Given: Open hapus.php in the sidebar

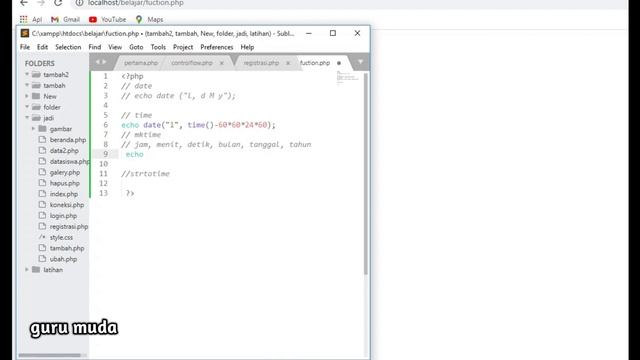Looking at the screenshot, I should click(64, 183).
